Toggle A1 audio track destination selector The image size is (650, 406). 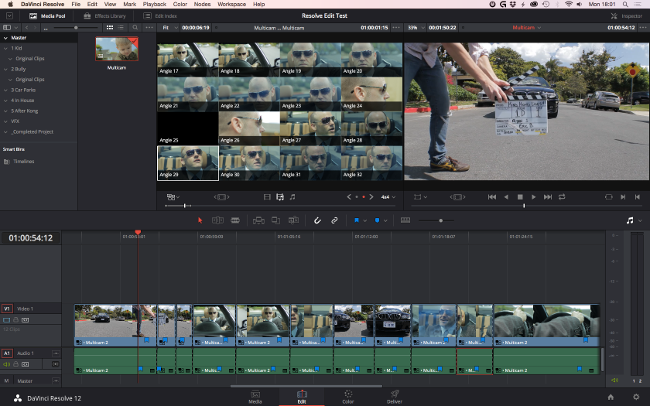coord(7,353)
